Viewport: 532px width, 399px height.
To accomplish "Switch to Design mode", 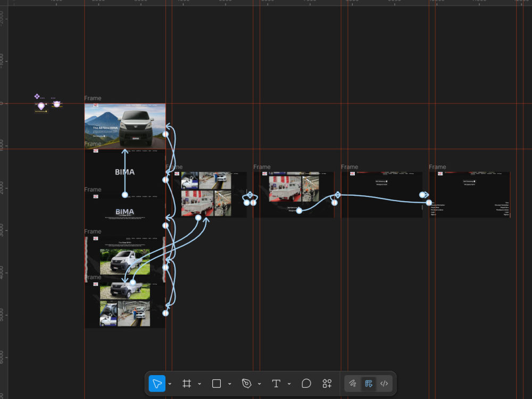I will pos(369,384).
